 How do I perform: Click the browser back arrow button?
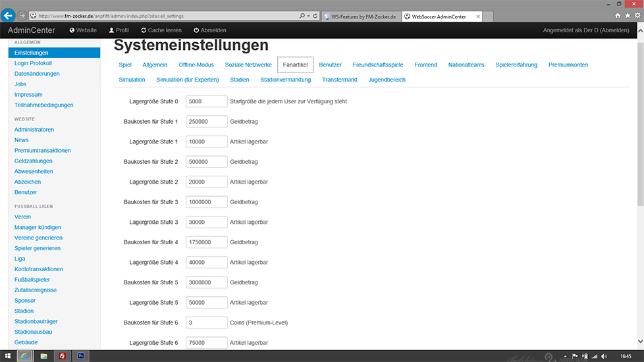(x=9, y=15)
